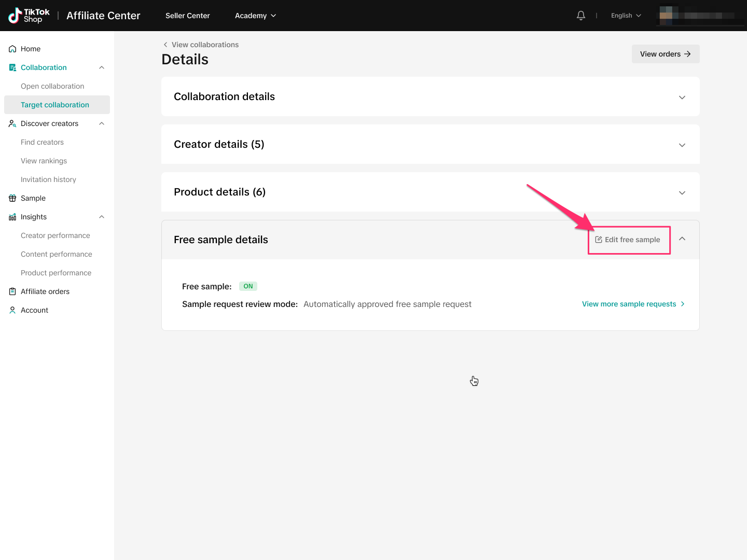
Task: Open the Academy dropdown menu
Action: point(255,16)
